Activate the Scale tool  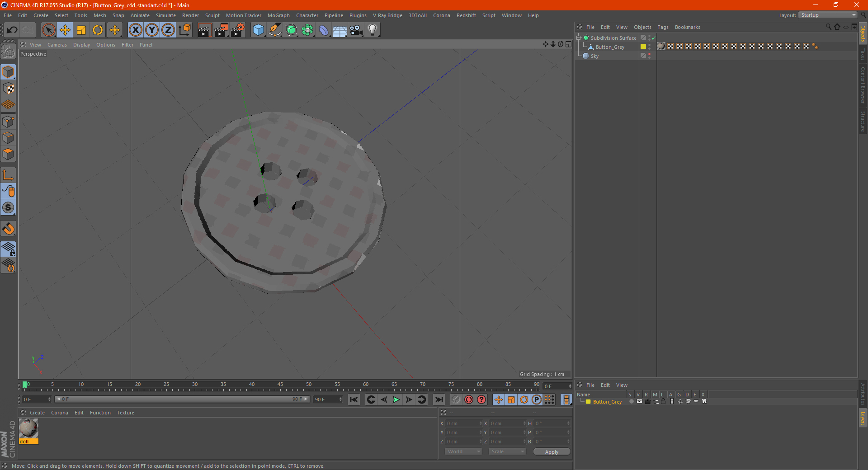tap(81, 30)
